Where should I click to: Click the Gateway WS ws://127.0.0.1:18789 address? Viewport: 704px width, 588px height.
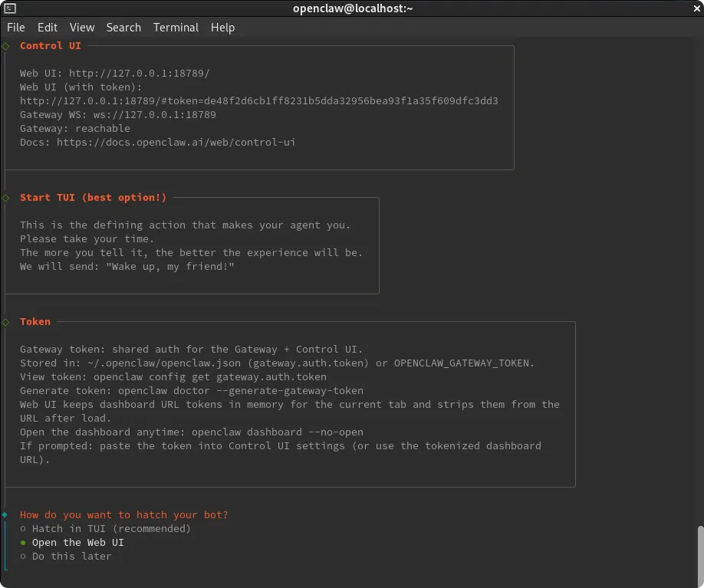click(x=154, y=115)
